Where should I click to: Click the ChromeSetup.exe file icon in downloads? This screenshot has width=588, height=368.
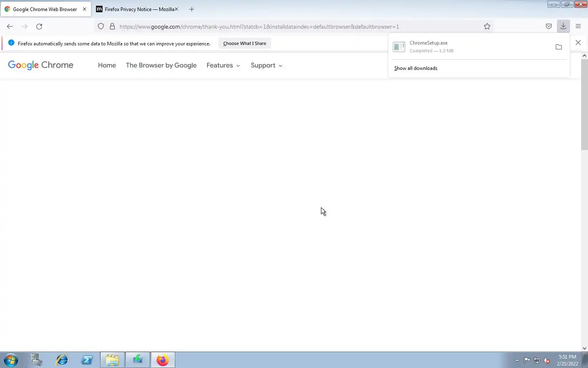[399, 47]
